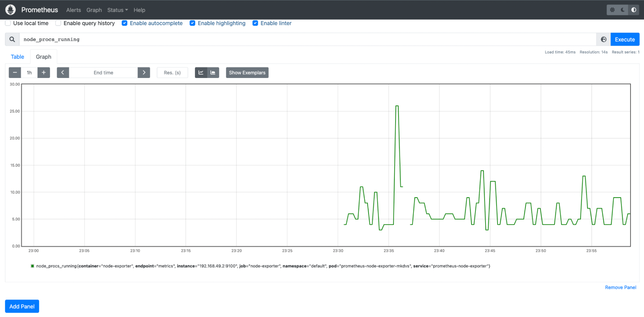Toggle auto theme contrast icon
This screenshot has width=644, height=317.
(633, 10)
